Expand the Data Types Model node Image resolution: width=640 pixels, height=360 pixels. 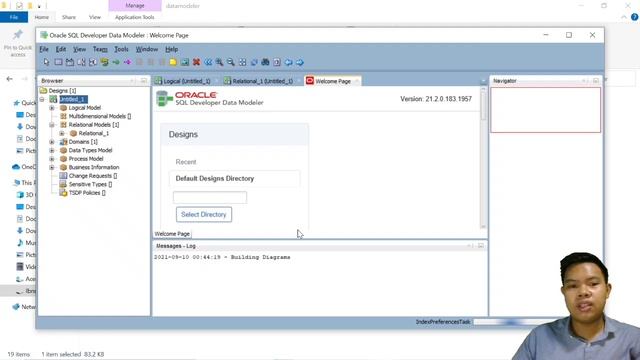[52, 151]
